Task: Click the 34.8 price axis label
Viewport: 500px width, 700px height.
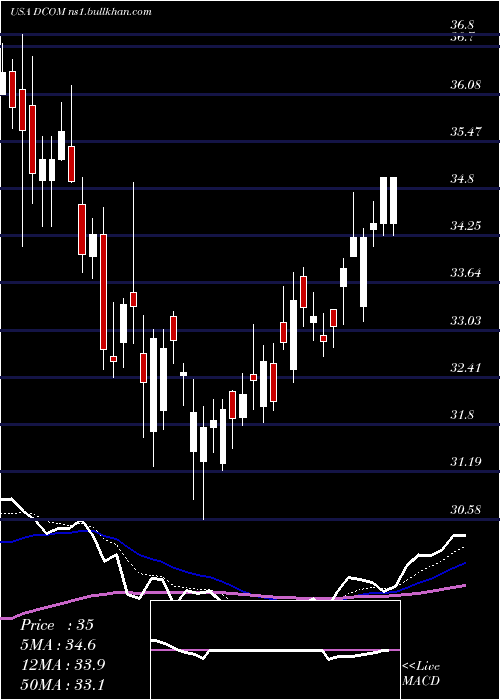Action: pyautogui.click(x=462, y=179)
